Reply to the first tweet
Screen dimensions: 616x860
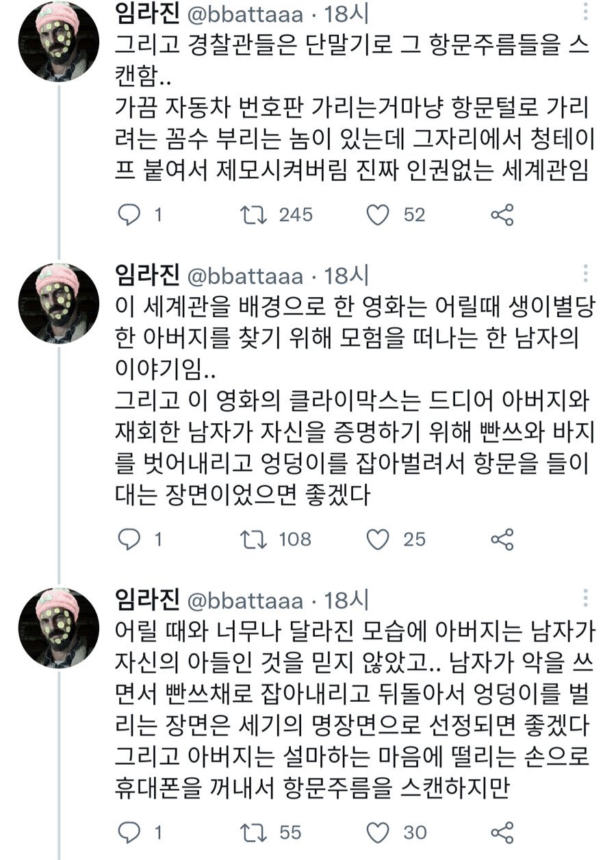(x=130, y=215)
